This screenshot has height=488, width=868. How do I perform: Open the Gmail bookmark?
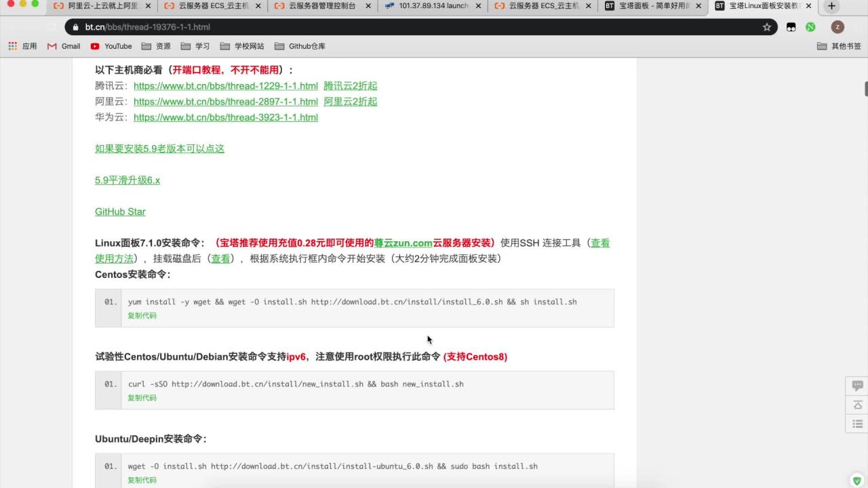64,46
